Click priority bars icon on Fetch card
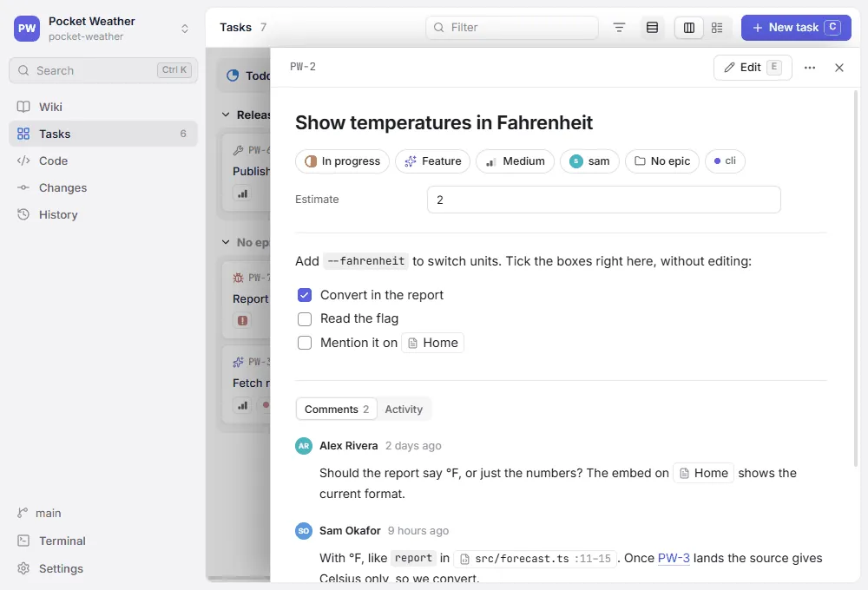868x590 pixels. pos(242,405)
